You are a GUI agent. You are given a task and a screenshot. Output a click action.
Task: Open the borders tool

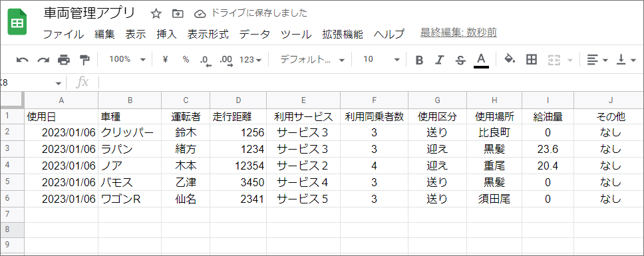pyautogui.click(x=532, y=60)
